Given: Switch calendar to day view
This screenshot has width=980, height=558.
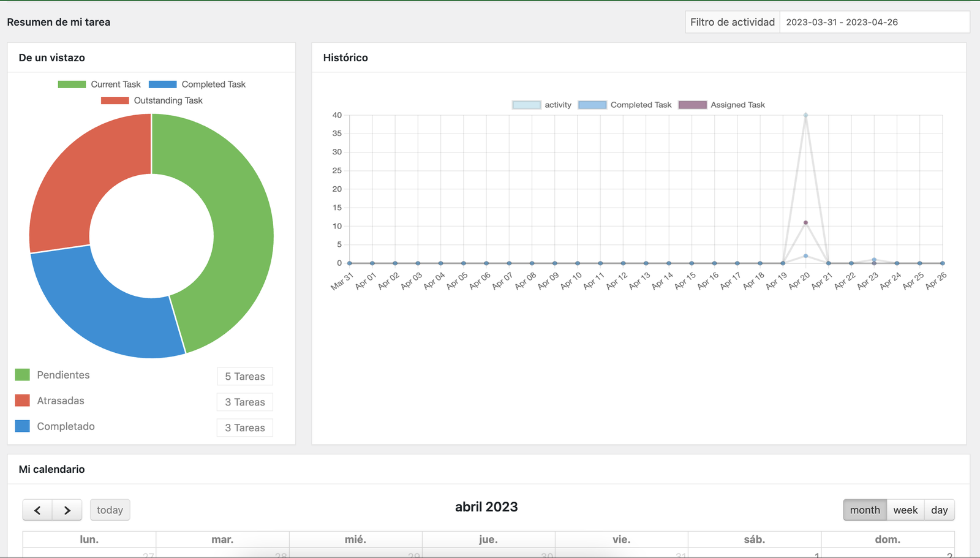Looking at the screenshot, I should pos(939,510).
